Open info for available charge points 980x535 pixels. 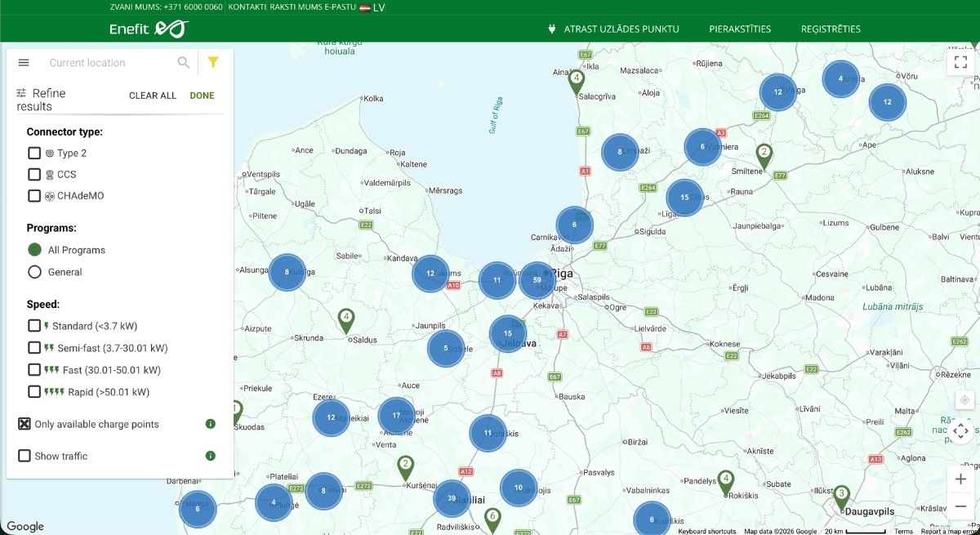(x=210, y=424)
